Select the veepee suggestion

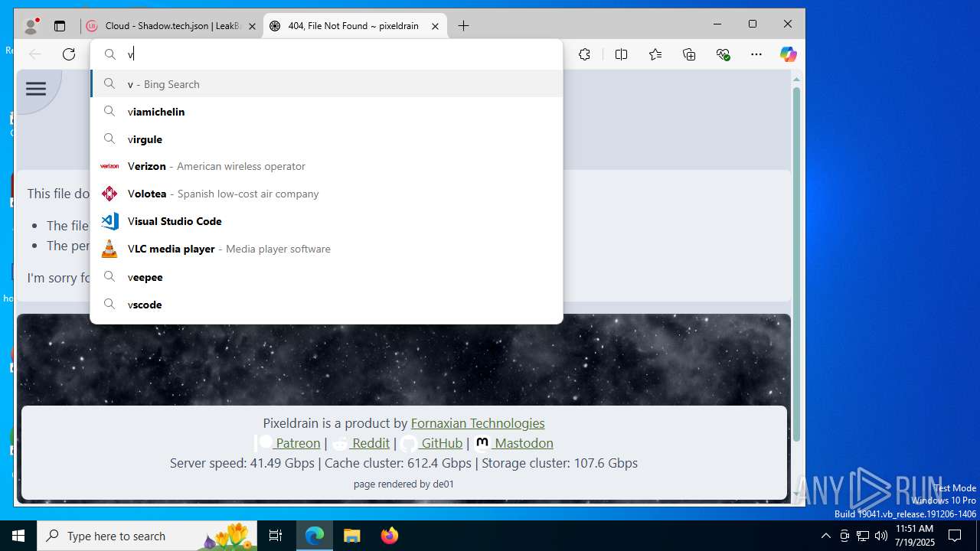pyautogui.click(x=327, y=277)
